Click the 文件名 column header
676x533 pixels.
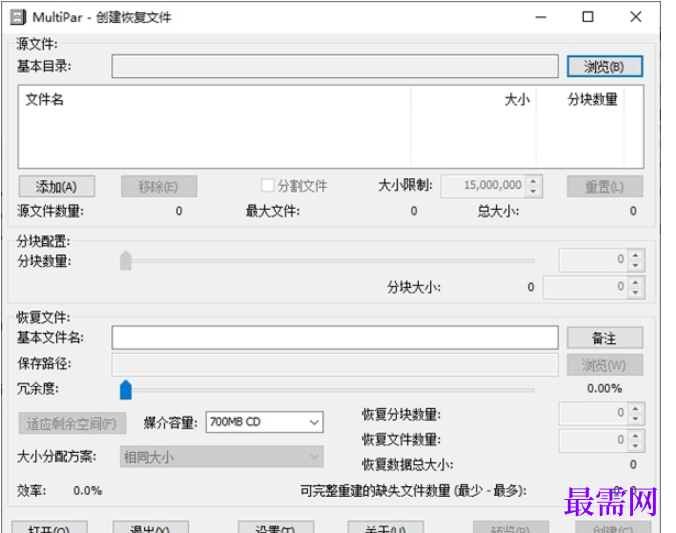44,100
